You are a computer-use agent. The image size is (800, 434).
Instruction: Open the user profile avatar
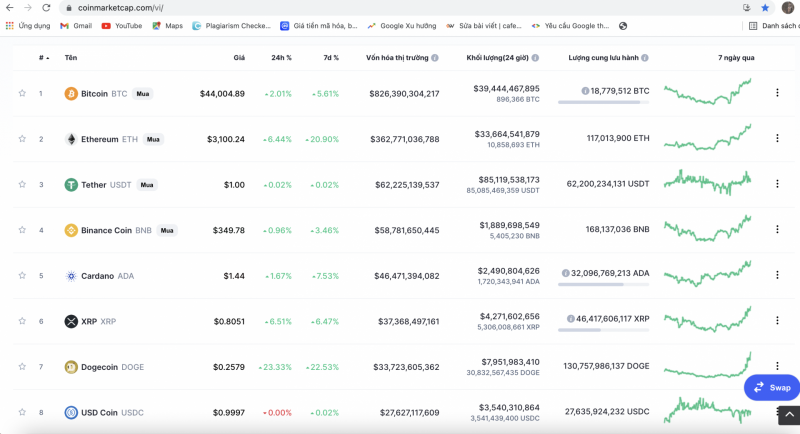(787, 8)
